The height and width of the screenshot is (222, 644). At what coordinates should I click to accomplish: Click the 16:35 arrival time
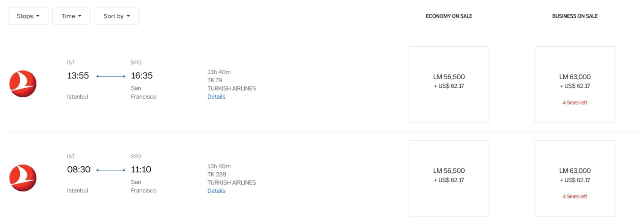click(142, 76)
